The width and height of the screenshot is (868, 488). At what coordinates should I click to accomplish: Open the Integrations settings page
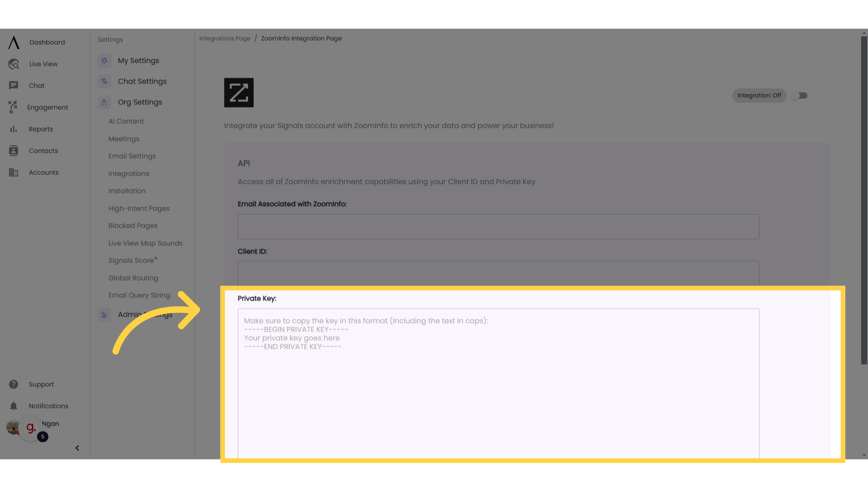click(x=129, y=173)
